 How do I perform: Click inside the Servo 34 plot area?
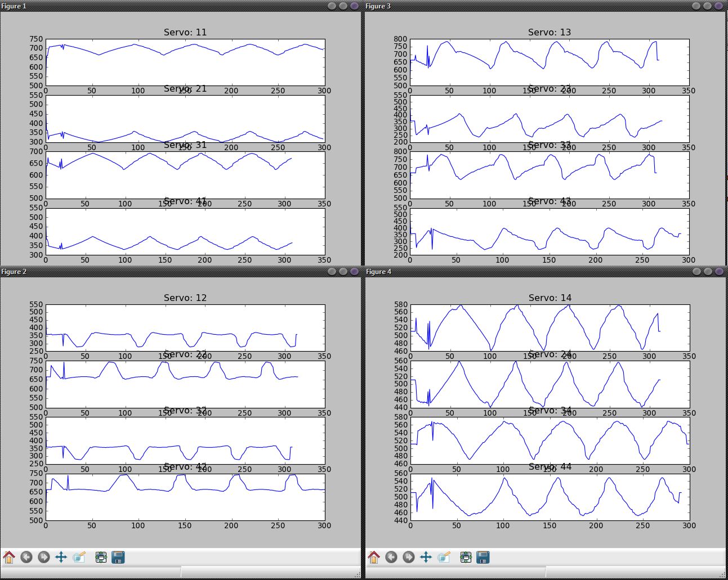(550, 440)
